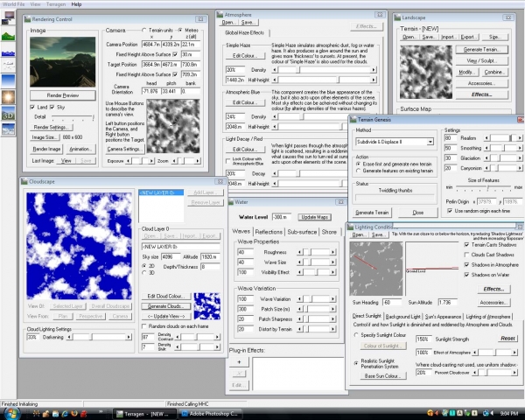The width and height of the screenshot is (525, 420).
Task: Click the terrain thumbnail in Landscape window
Action: click(x=426, y=72)
